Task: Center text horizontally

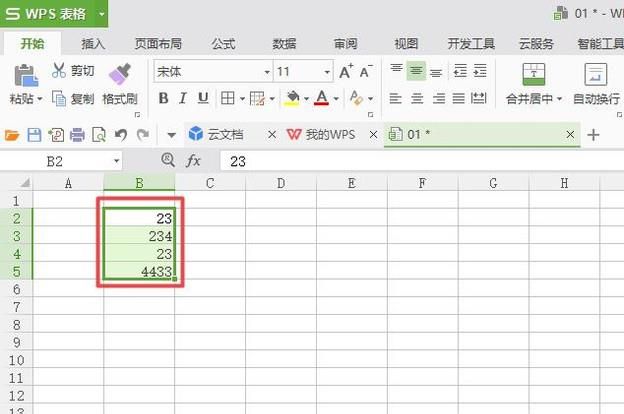Action: coord(417,98)
